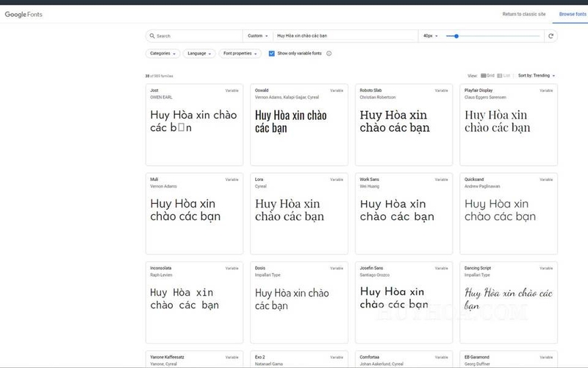The height and width of the screenshot is (368, 588).
Task: Open the Lora font card
Action: point(299,213)
